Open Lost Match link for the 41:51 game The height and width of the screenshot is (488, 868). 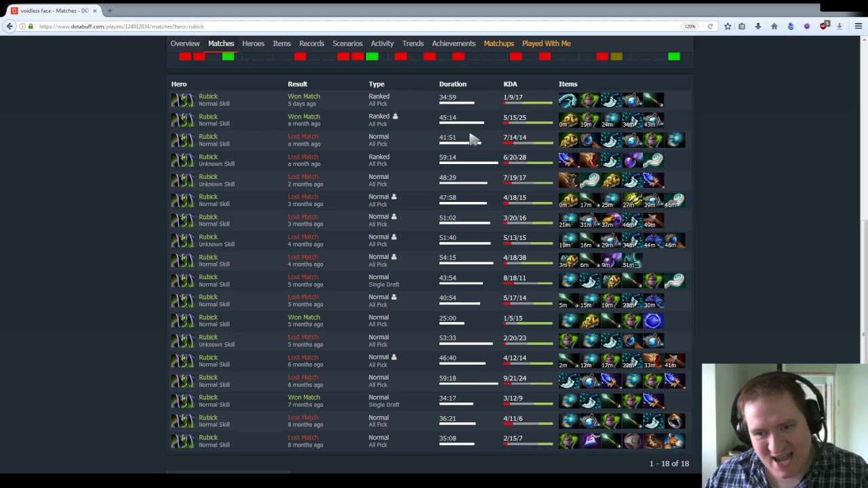pos(303,136)
